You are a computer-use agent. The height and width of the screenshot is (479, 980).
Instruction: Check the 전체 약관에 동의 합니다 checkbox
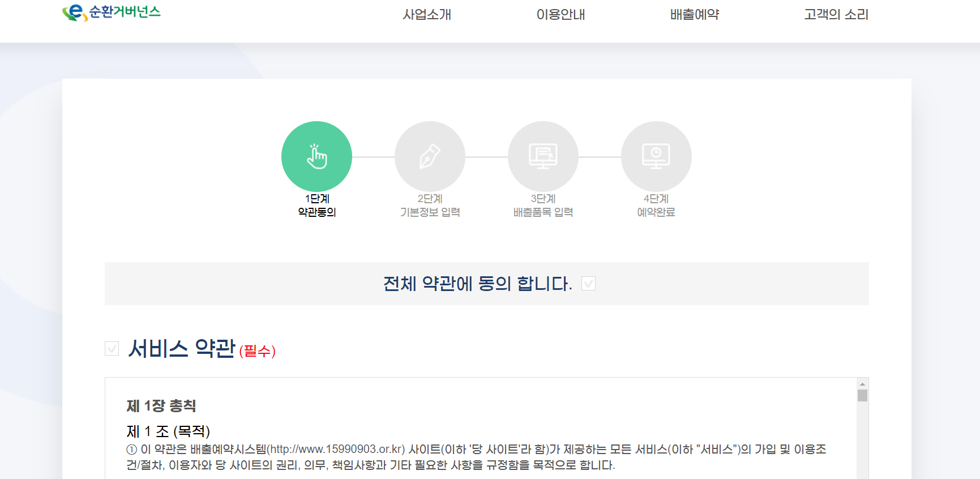tap(589, 284)
